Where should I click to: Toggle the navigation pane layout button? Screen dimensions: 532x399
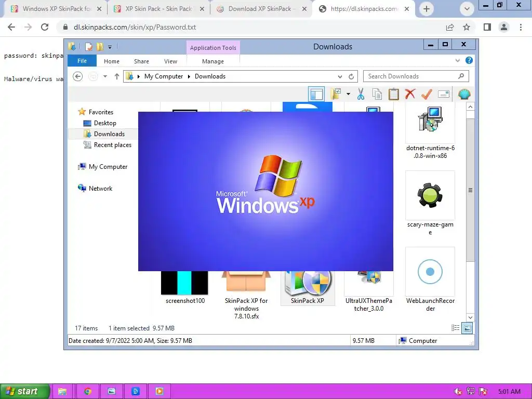point(316,94)
